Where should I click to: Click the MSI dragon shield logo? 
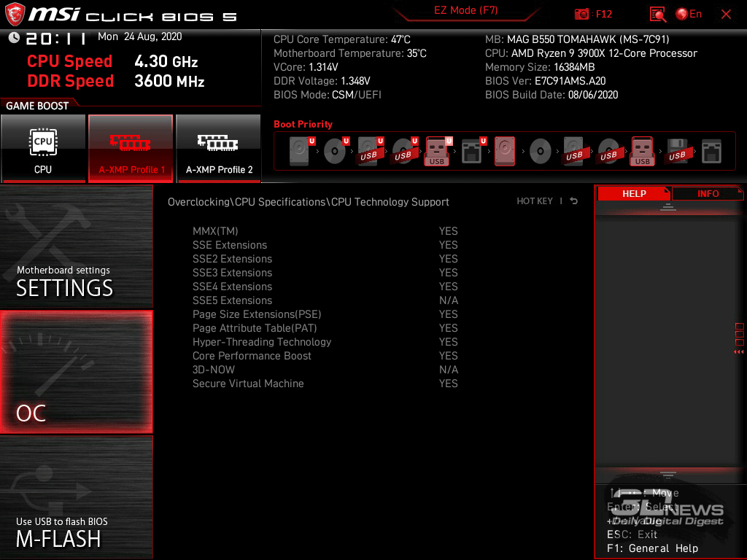pyautogui.click(x=15, y=15)
